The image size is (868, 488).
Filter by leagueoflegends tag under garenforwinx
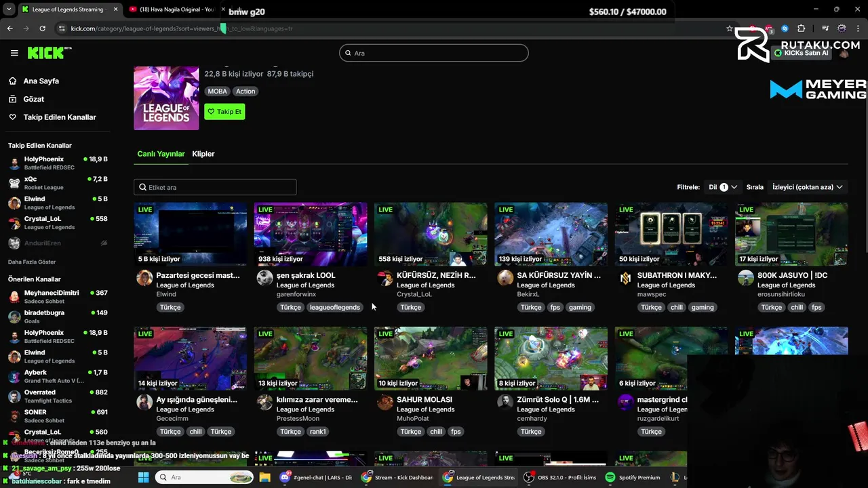[x=334, y=307]
